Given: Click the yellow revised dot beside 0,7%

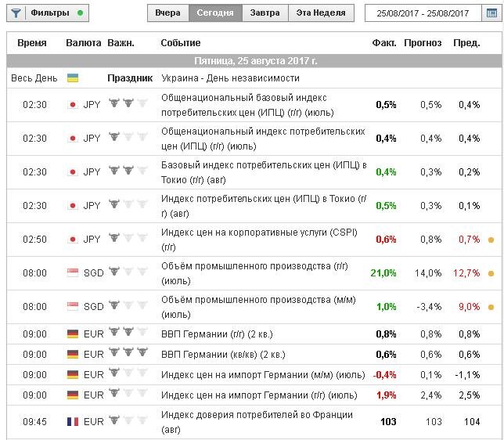Looking at the screenshot, I should coord(491,240).
